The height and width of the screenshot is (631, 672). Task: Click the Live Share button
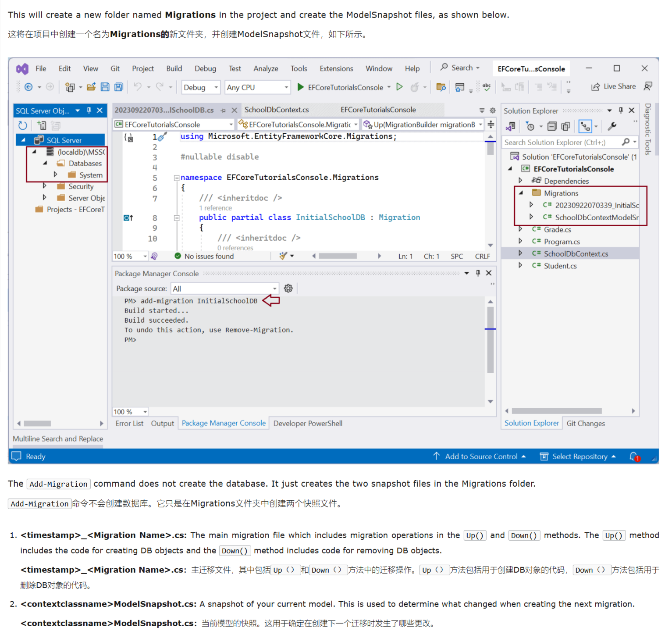click(x=614, y=86)
